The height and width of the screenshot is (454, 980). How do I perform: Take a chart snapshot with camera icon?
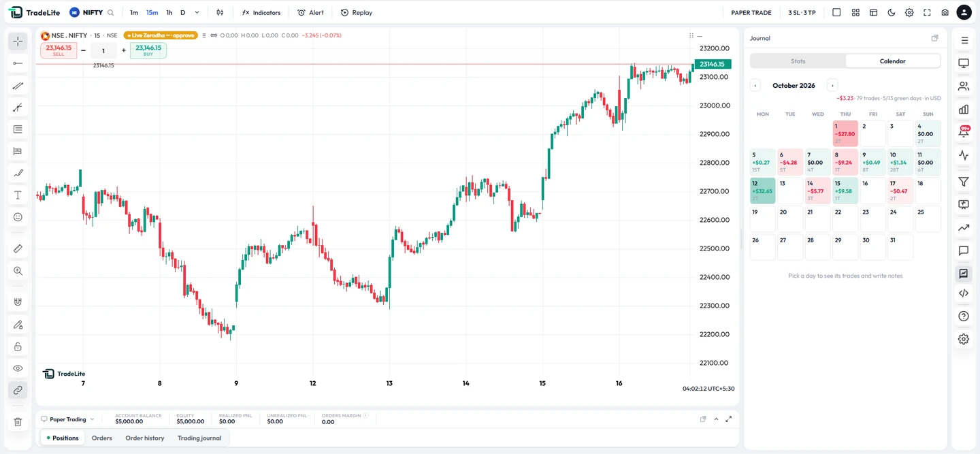point(945,12)
